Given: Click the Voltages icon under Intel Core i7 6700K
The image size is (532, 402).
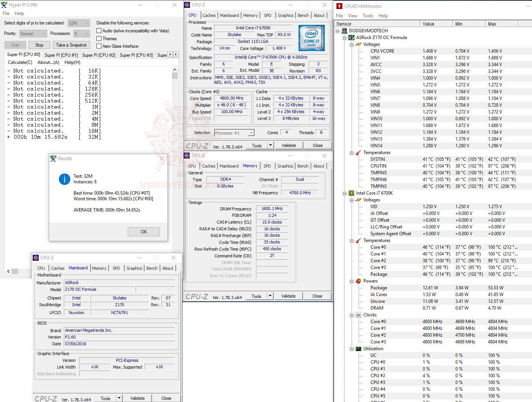Looking at the screenshot, I should [x=359, y=200].
